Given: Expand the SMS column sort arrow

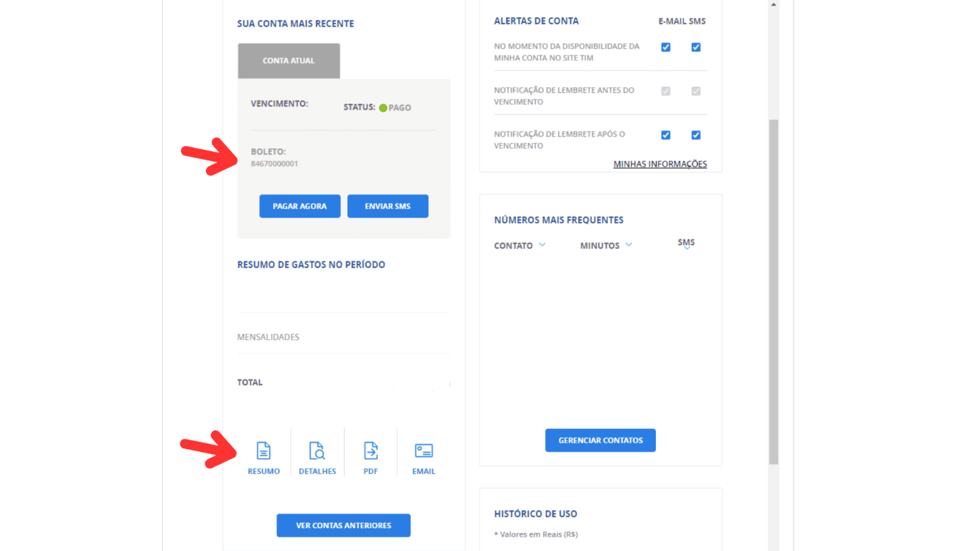Looking at the screenshot, I should point(687,248).
